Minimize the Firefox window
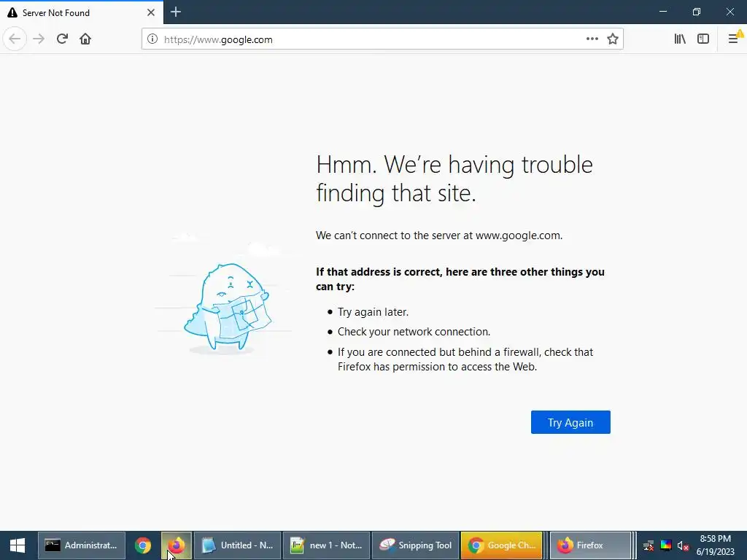Viewport: 747px width, 560px height. point(663,12)
